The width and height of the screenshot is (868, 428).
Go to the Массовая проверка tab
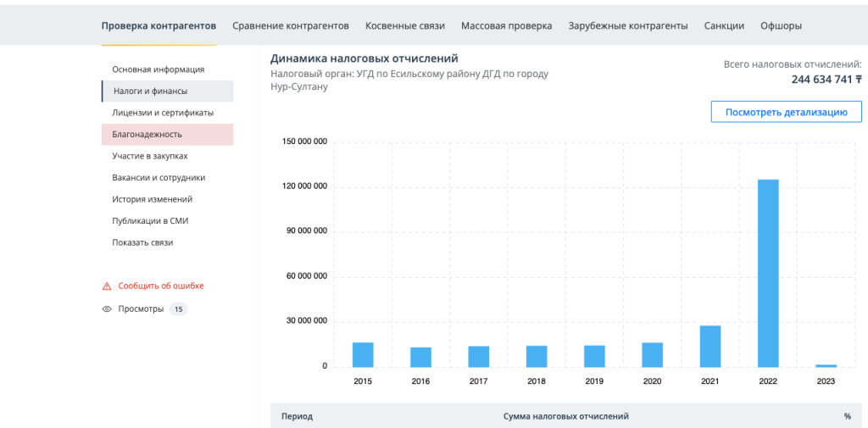[x=507, y=25]
